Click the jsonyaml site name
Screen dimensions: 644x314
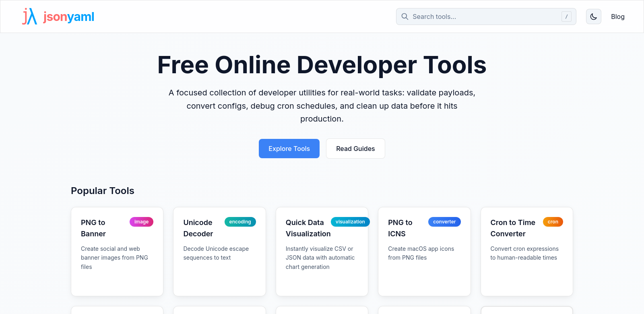[69, 17]
